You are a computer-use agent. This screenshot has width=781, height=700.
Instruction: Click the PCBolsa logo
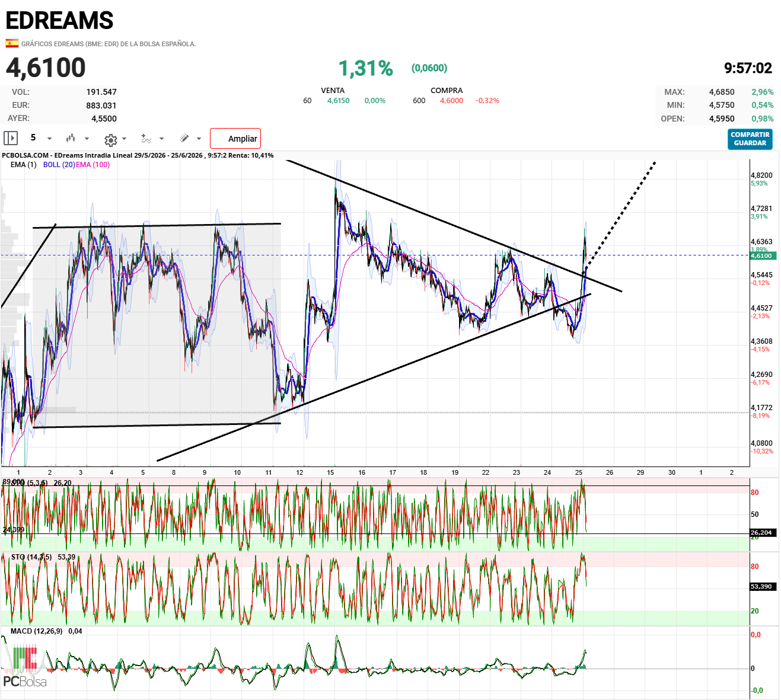[25, 667]
